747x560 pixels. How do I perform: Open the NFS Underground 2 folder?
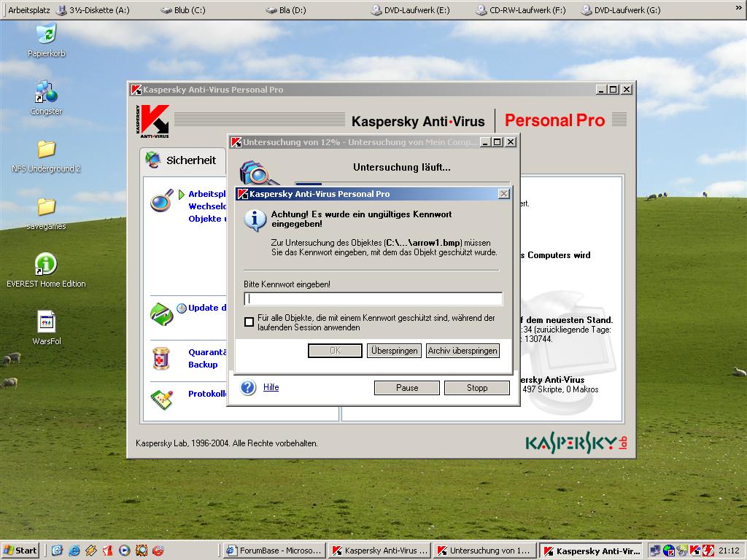[x=46, y=149]
